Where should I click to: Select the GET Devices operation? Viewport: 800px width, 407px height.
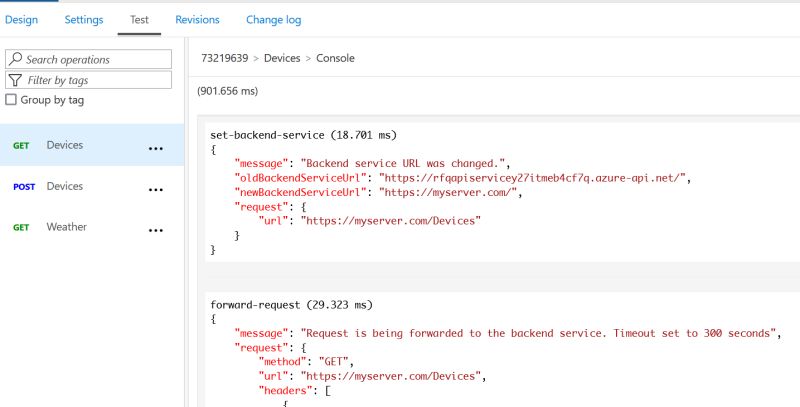(x=92, y=145)
